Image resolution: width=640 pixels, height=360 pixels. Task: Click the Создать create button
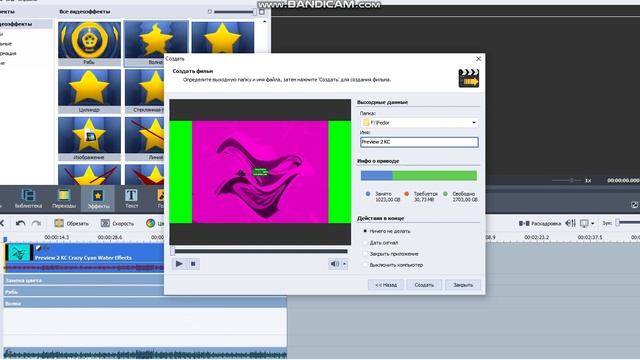pos(424,285)
